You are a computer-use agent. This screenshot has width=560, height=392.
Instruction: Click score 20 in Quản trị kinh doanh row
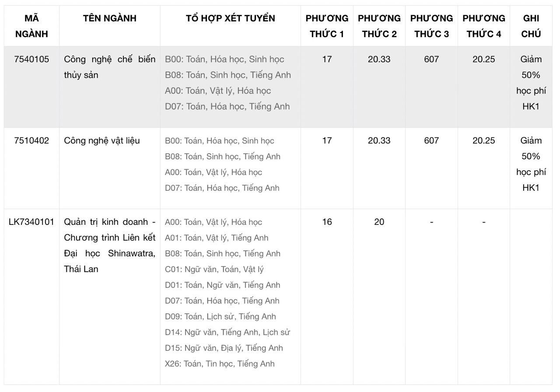379,222
